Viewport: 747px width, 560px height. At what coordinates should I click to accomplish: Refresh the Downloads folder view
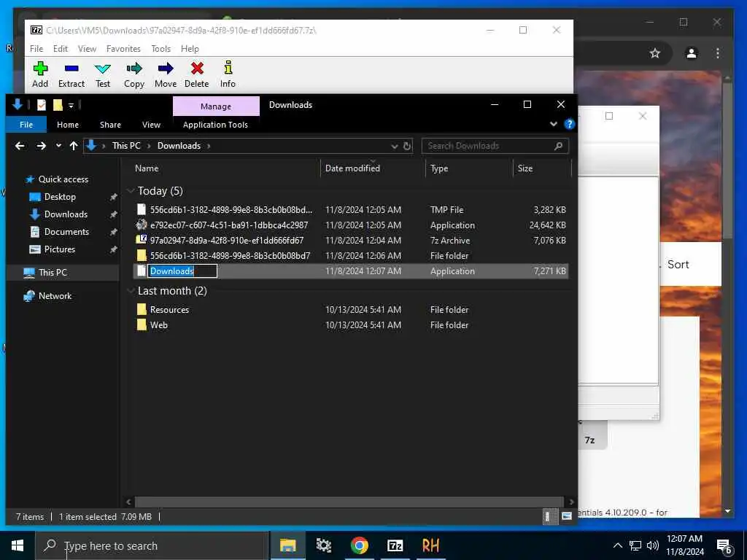pyautogui.click(x=407, y=146)
